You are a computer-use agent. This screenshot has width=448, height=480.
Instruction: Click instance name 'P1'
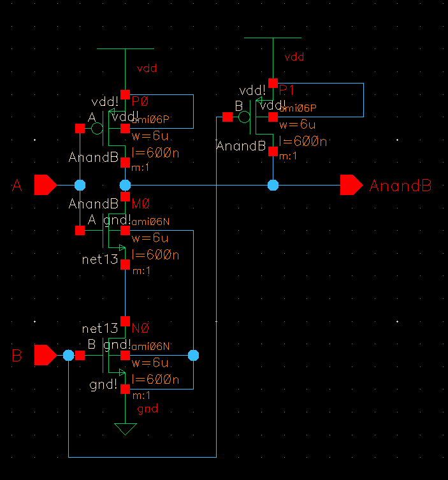pyautogui.click(x=287, y=90)
